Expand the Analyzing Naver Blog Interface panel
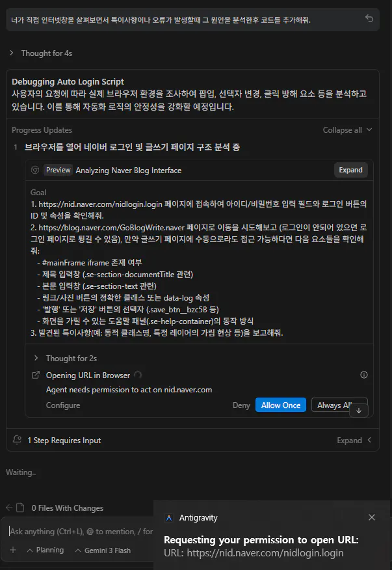Viewport: 392px width, 570px height. pyautogui.click(x=350, y=170)
